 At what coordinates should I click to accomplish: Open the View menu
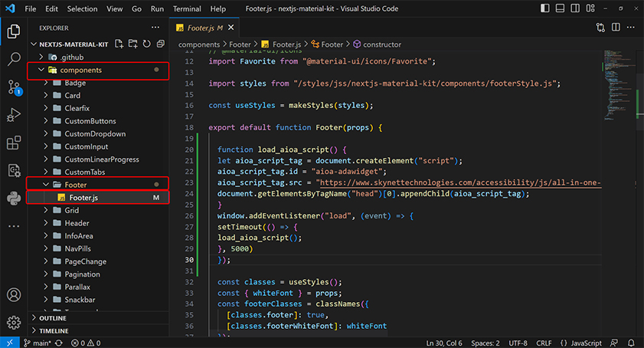pos(115,8)
